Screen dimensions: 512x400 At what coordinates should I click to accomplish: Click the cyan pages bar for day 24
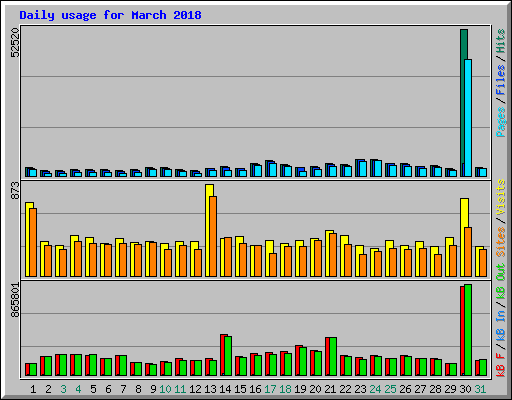tap(378, 168)
